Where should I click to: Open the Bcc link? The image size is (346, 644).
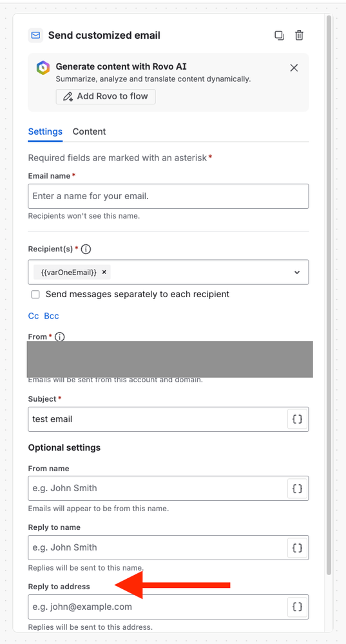coord(52,316)
